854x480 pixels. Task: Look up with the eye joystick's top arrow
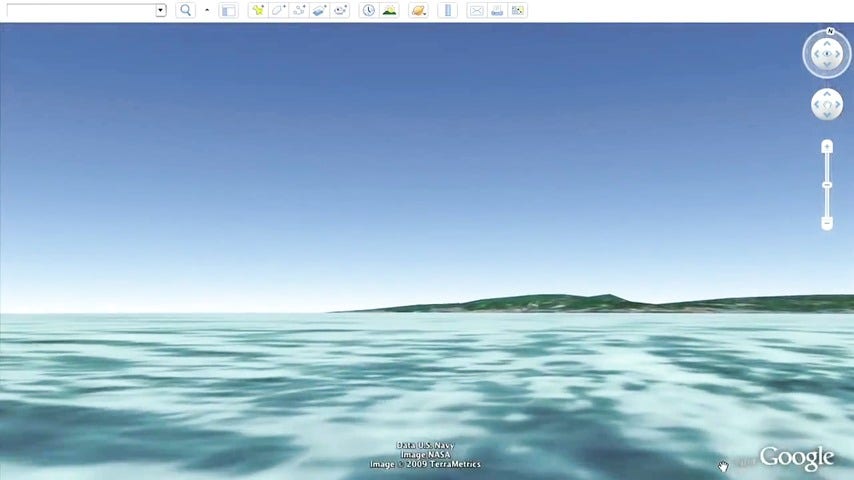[x=827, y=44]
